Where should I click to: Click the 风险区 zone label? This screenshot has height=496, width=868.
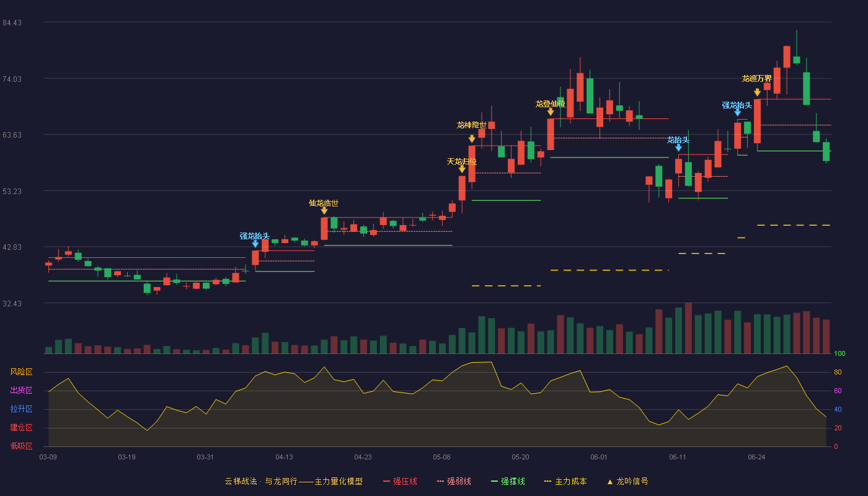click(x=21, y=371)
